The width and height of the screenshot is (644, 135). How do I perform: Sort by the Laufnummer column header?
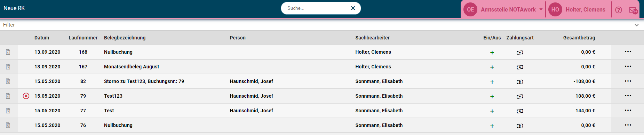83,38
